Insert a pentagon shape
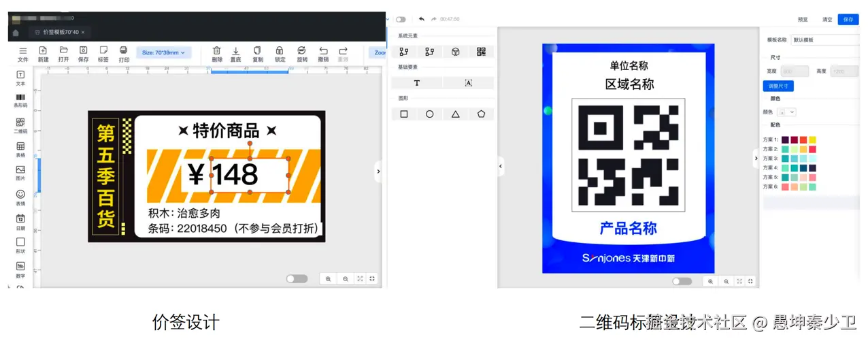The image size is (868, 343). [482, 114]
